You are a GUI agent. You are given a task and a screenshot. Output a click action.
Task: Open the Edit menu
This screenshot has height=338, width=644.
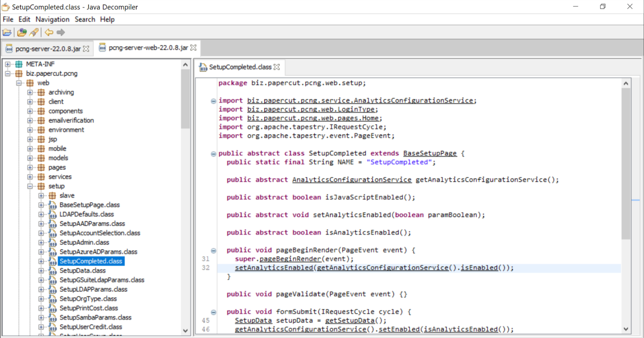tap(24, 19)
